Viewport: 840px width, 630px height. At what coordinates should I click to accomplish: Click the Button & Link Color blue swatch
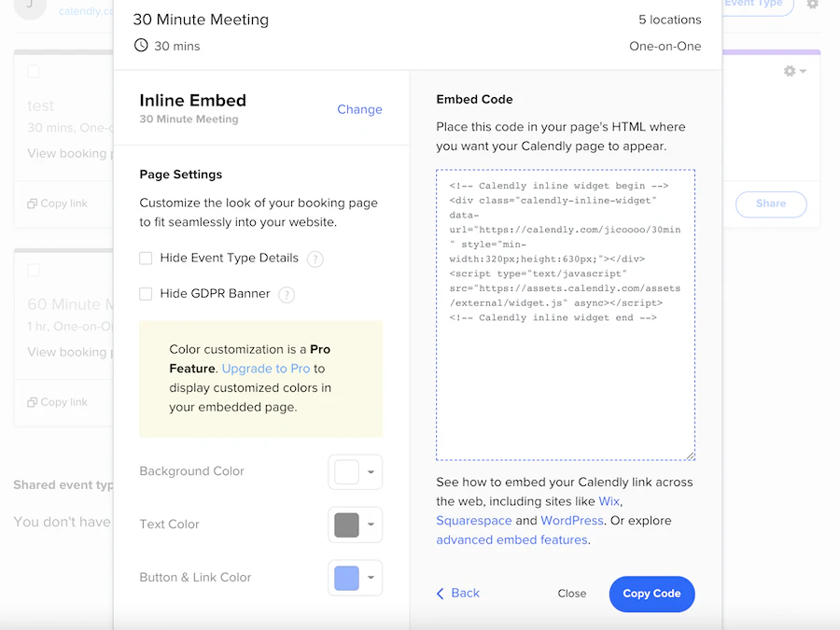pos(346,579)
